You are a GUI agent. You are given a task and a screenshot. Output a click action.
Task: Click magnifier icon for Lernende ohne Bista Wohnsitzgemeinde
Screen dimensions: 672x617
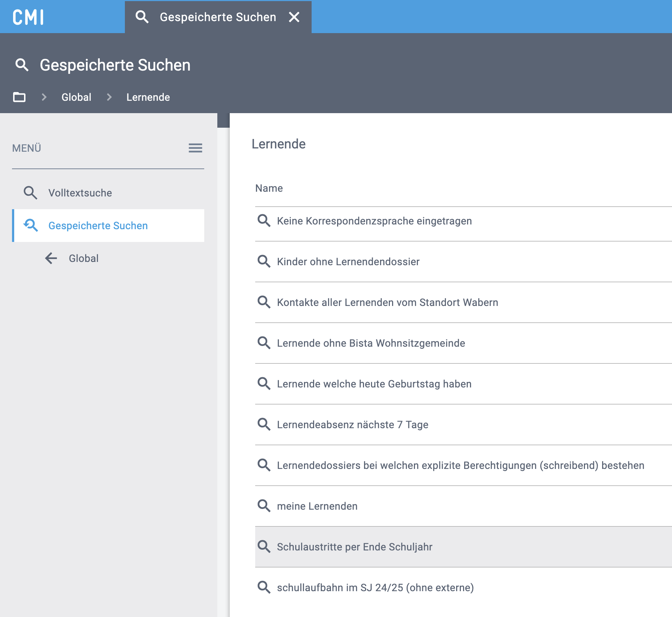pos(264,343)
